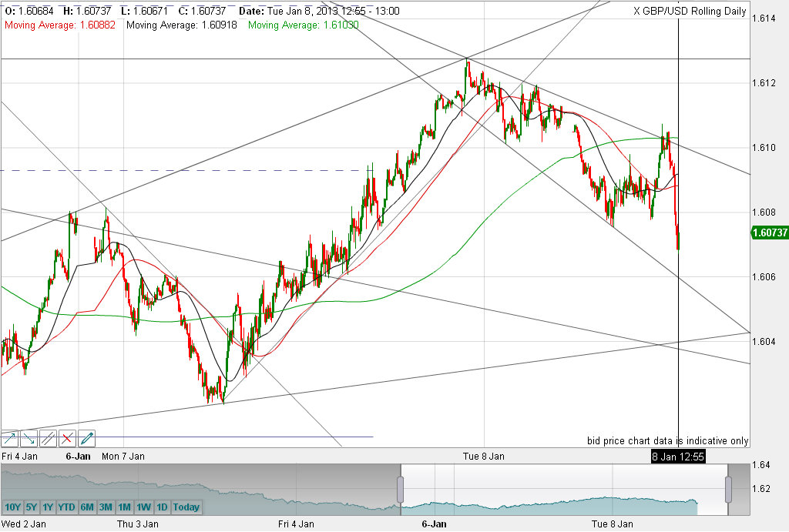Select the upward trendline drawing tool
Screen dimensions: 789x532
click(9, 439)
